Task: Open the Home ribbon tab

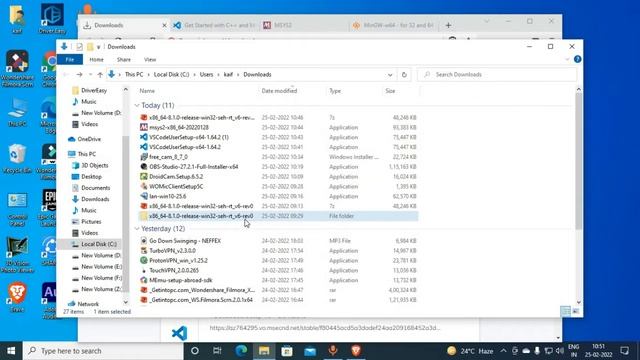Action: point(96,60)
